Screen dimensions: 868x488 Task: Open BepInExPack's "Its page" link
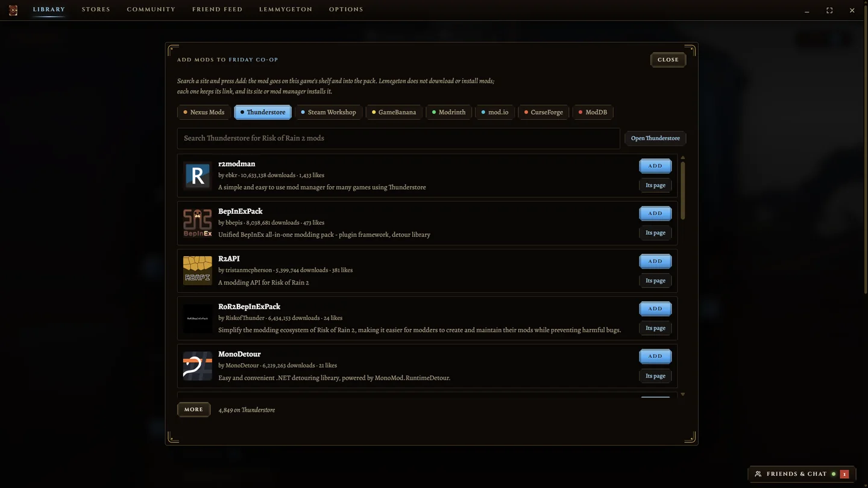(655, 233)
